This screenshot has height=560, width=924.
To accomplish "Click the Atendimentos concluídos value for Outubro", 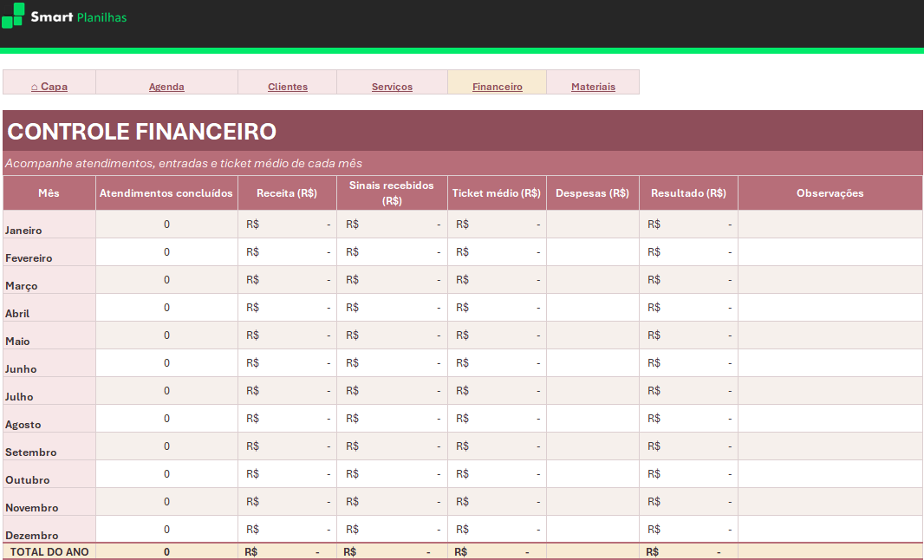I will click(x=166, y=473).
